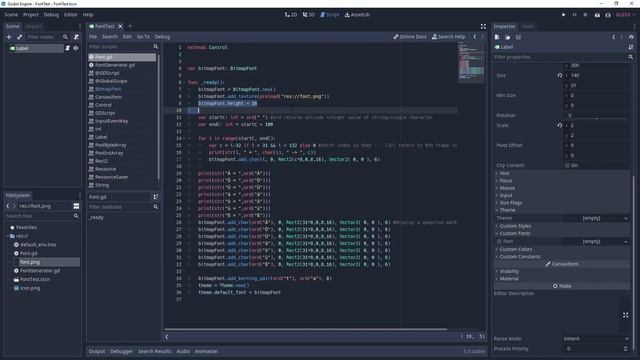This screenshot has width=640, height=360.
Task: Reset the Scale property to default
Action: pyautogui.click(x=560, y=125)
